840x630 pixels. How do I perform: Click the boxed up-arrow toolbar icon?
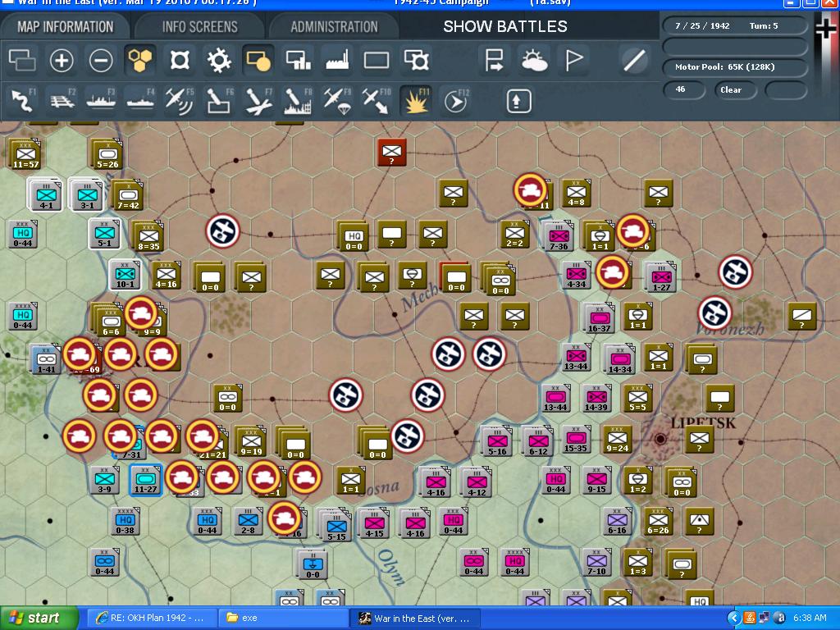click(x=518, y=101)
